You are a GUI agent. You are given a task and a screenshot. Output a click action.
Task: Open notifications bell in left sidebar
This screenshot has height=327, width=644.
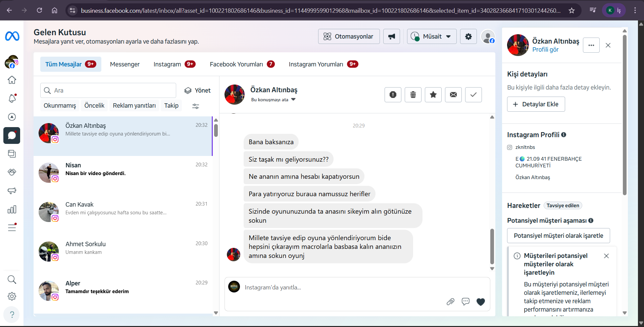12,98
